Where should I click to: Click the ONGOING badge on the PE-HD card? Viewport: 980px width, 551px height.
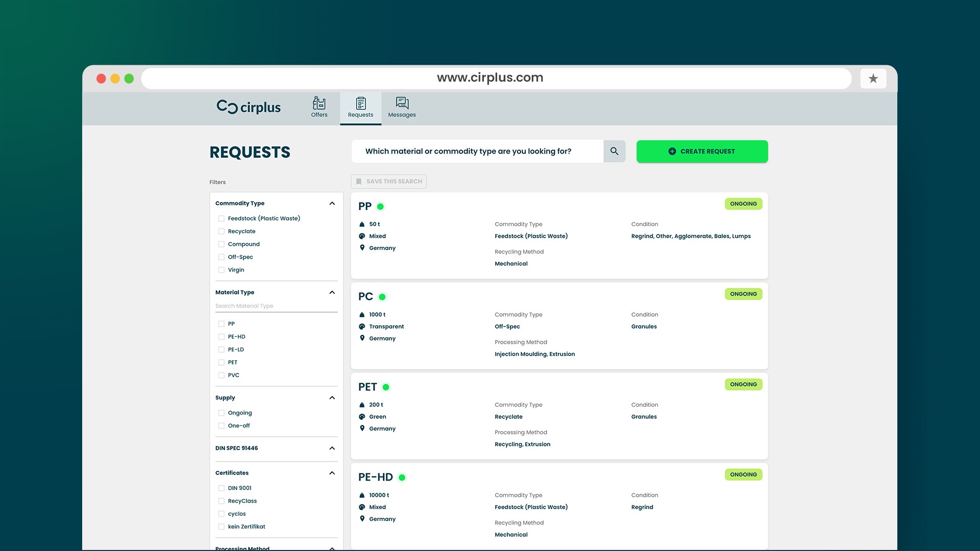(743, 474)
